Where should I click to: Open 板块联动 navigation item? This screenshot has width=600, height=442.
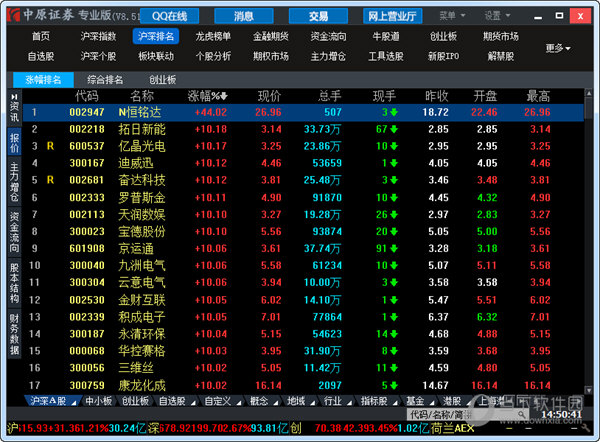[156, 56]
